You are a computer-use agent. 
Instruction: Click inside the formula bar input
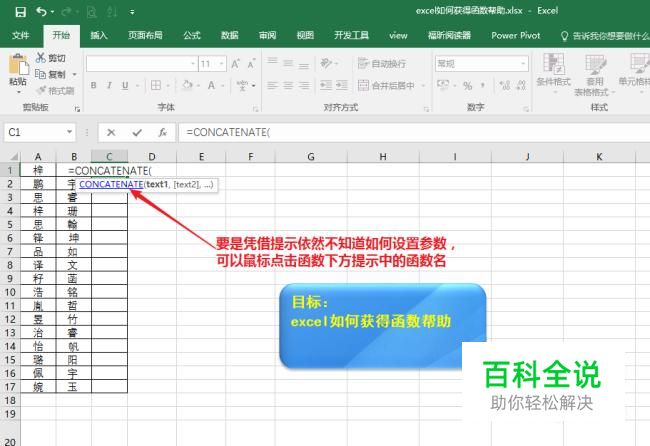[x=415, y=133]
